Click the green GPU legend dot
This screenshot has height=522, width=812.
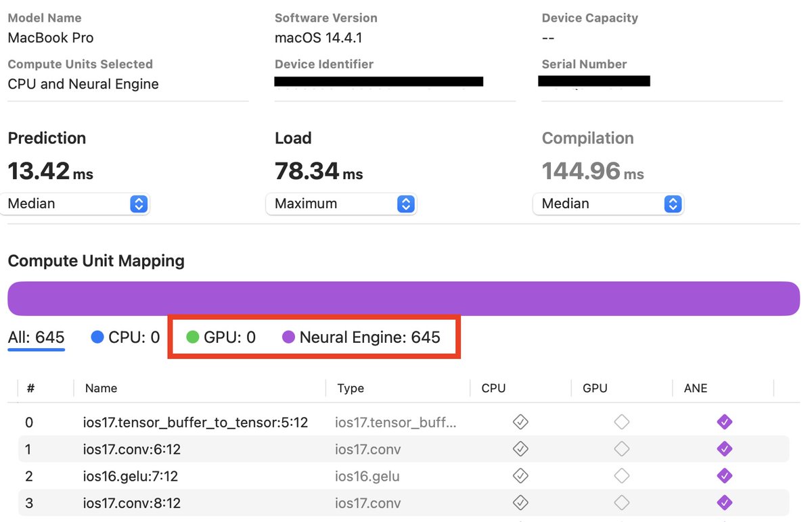click(x=193, y=336)
